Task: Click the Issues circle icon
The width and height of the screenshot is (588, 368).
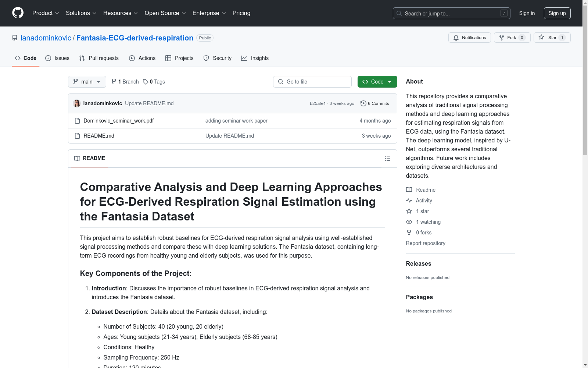Action: (x=48, y=58)
